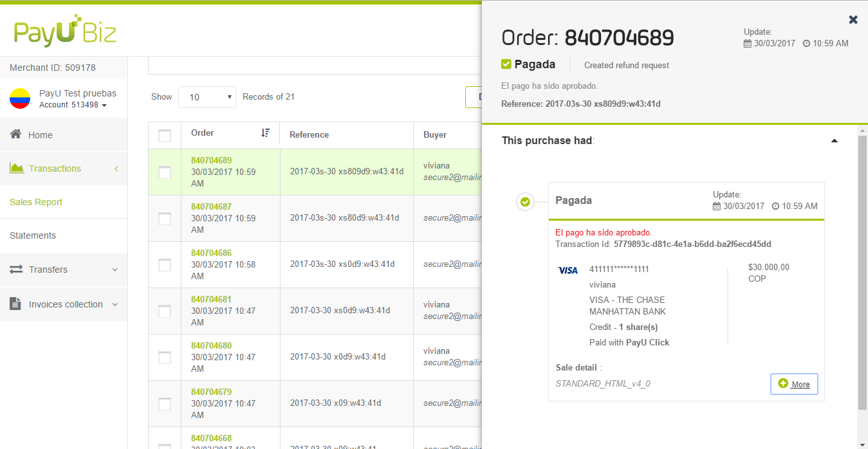Check the box for order 840704689
This screenshot has width=868, height=449.
point(165,172)
